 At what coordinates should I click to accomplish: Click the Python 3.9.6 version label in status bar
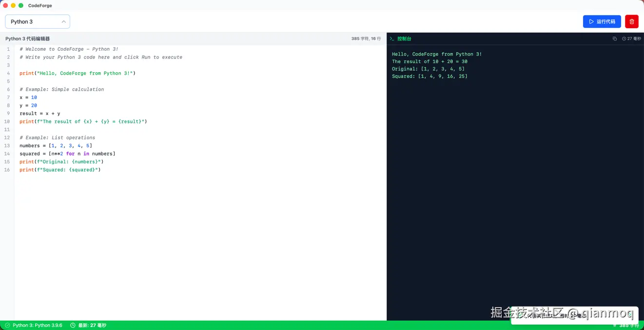pyautogui.click(x=38, y=325)
